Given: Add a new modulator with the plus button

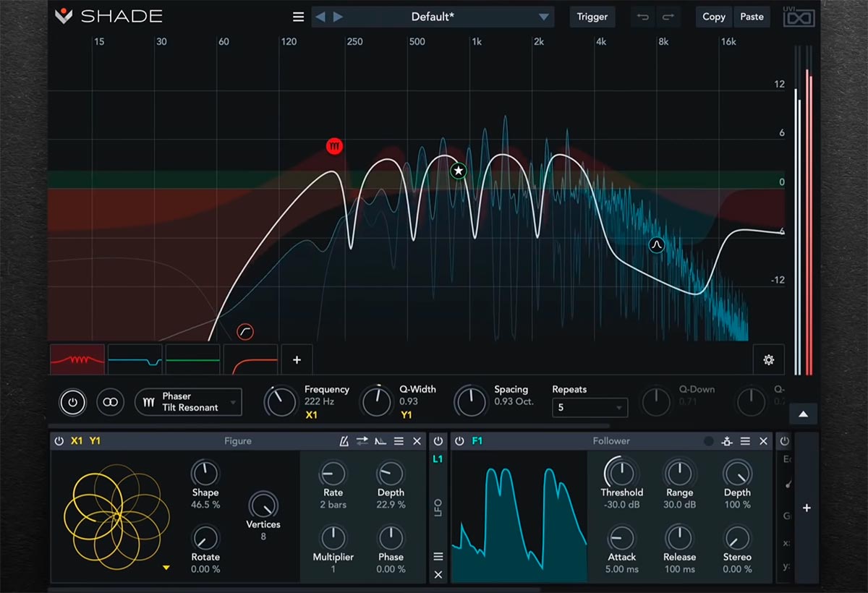Looking at the screenshot, I should [x=807, y=508].
